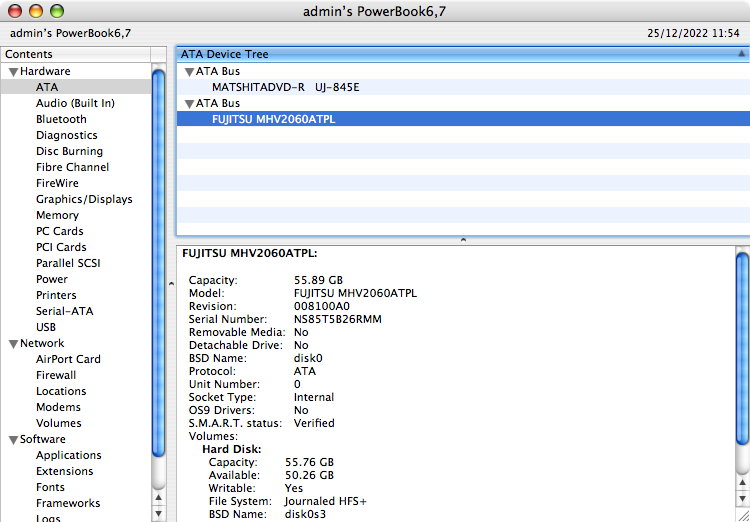
Task: Click the Contents column header
Action: point(76,54)
